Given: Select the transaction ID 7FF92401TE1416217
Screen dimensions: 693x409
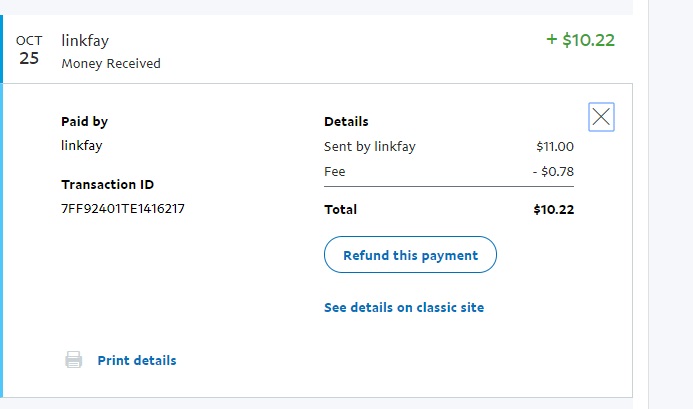Looking at the screenshot, I should [x=123, y=209].
